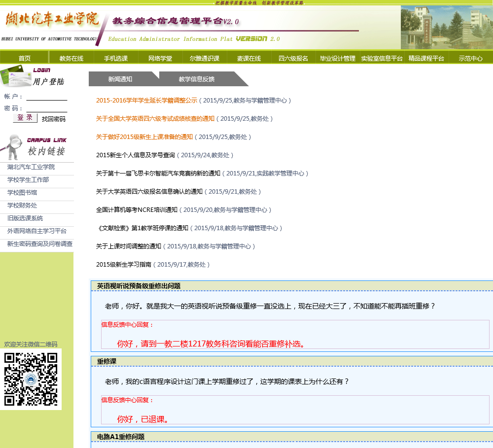Go to 精品课程平台 in the navigation bar
The width and height of the screenshot is (493, 448).
[426, 59]
